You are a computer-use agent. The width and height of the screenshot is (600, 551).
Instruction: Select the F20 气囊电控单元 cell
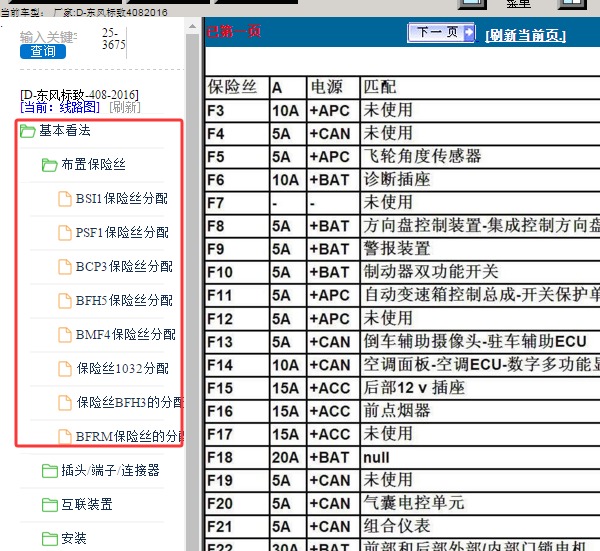(480, 504)
